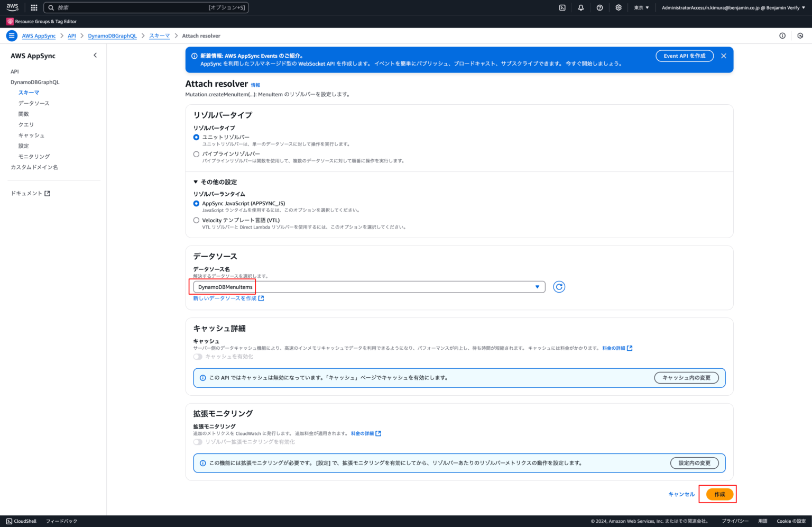Open 新しいデータソースを作成 link

pyautogui.click(x=225, y=298)
